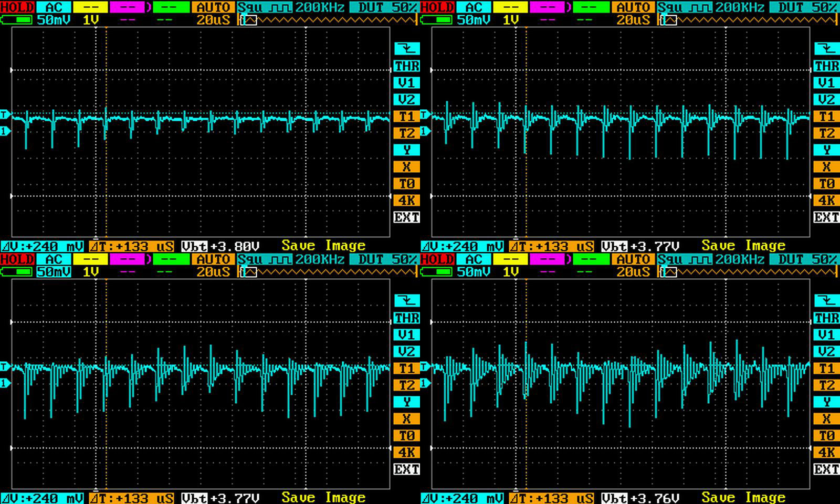Click the ΔT +133 uS readout in bottom-right scope
Viewport: 840px width, 504px height.
click(551, 498)
